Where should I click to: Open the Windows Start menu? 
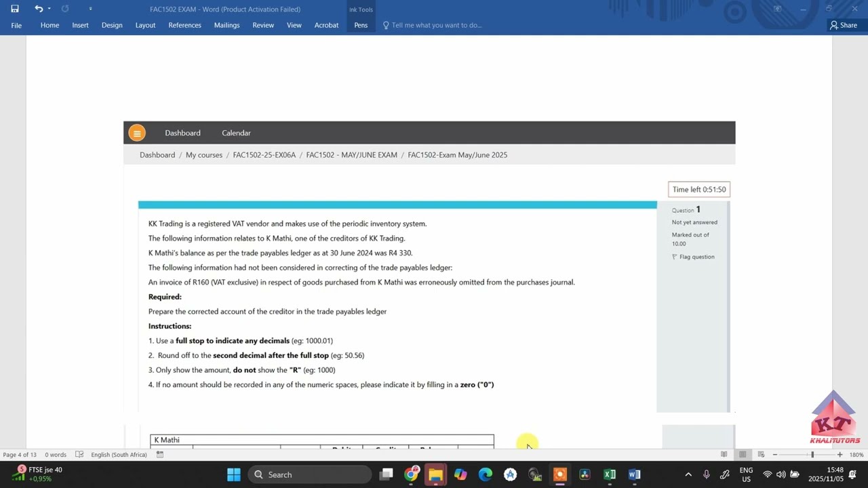[234, 474]
